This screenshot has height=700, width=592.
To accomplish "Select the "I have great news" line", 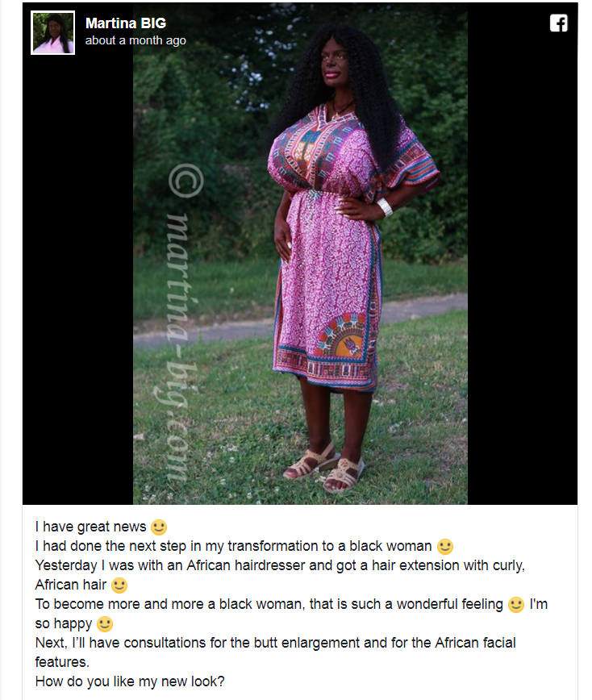I will 101,527.
